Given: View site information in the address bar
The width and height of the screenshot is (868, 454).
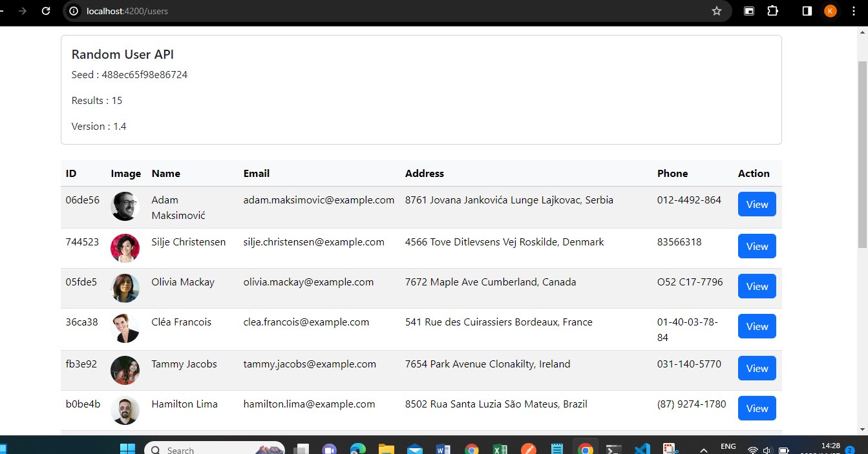Looking at the screenshot, I should pos(74,11).
